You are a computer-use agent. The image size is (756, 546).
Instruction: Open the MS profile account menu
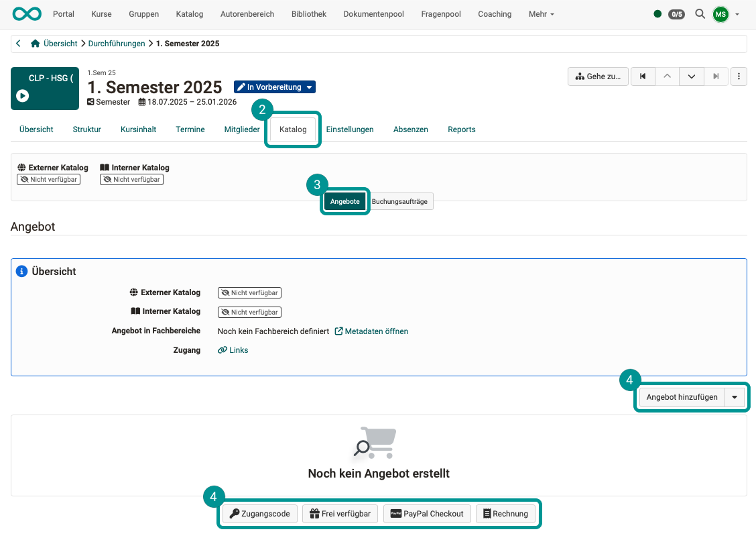(720, 13)
